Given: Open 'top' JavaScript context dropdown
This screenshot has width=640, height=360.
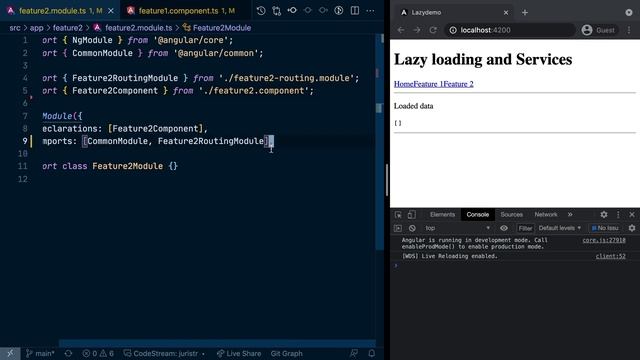Looking at the screenshot, I should [457, 228].
